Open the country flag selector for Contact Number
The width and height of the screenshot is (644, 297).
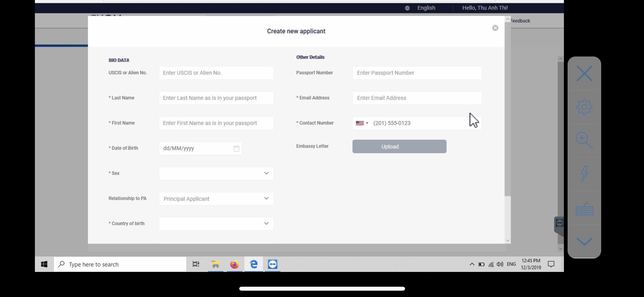(362, 123)
